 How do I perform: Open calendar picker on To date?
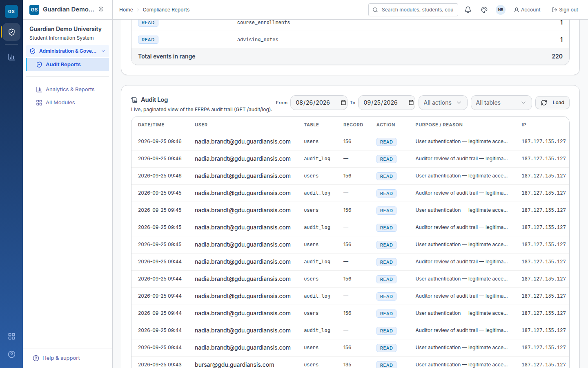(411, 103)
